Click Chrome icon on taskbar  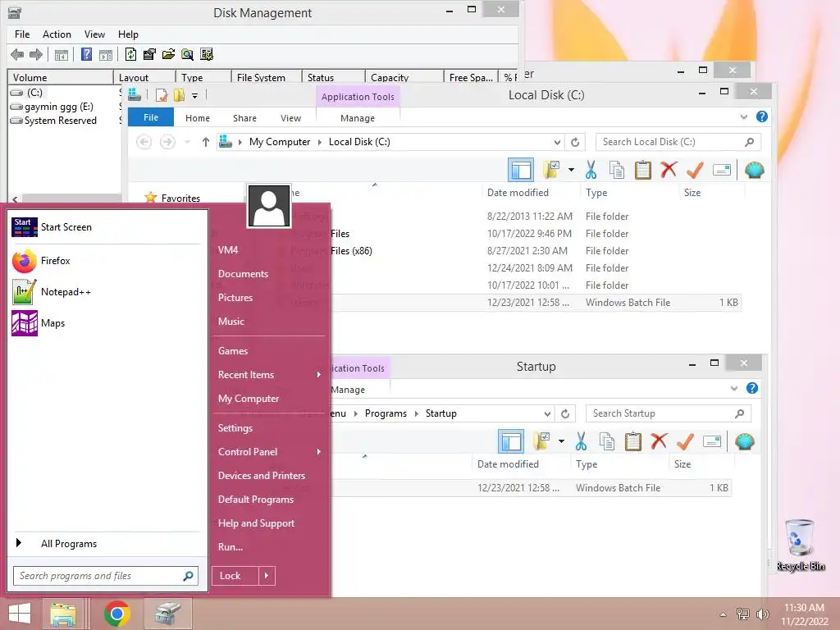[x=116, y=614]
